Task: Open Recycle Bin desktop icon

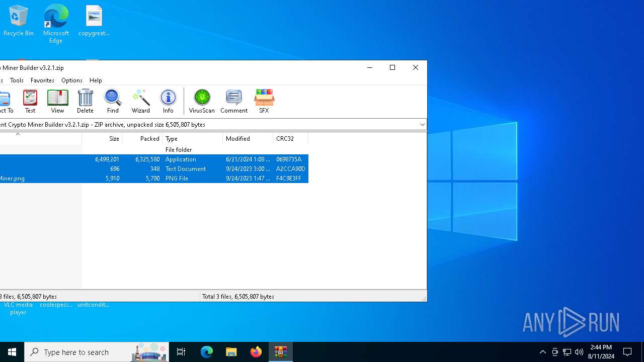Action: pyautogui.click(x=19, y=21)
